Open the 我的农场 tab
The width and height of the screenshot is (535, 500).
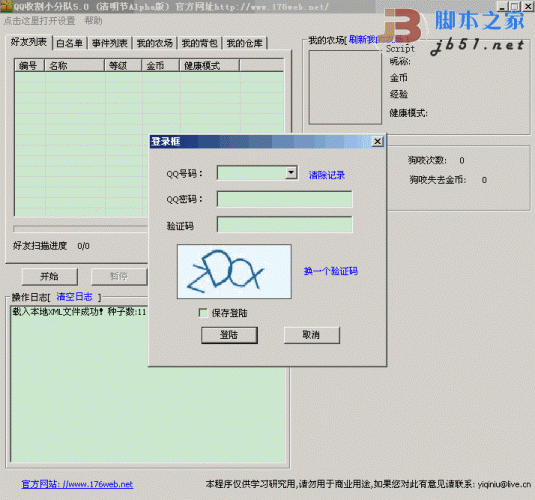(x=155, y=43)
